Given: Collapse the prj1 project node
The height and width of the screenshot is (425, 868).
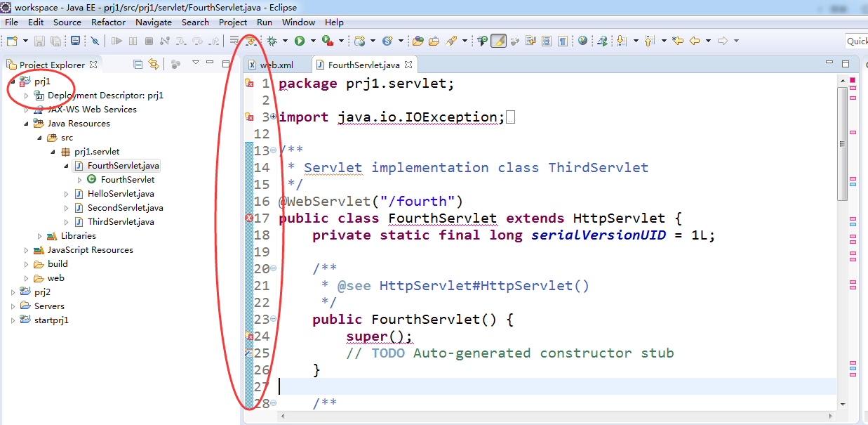Looking at the screenshot, I should click(x=13, y=81).
